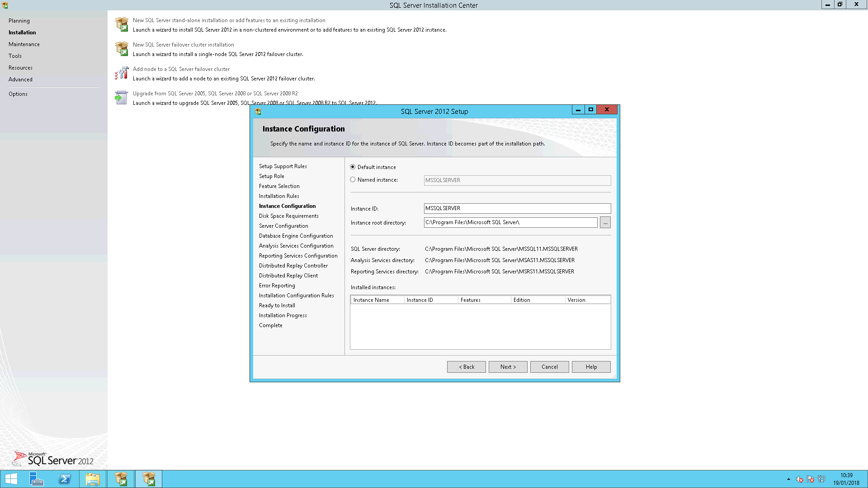This screenshot has width=868, height=488.
Task: Click Features column header
Action: pos(485,300)
